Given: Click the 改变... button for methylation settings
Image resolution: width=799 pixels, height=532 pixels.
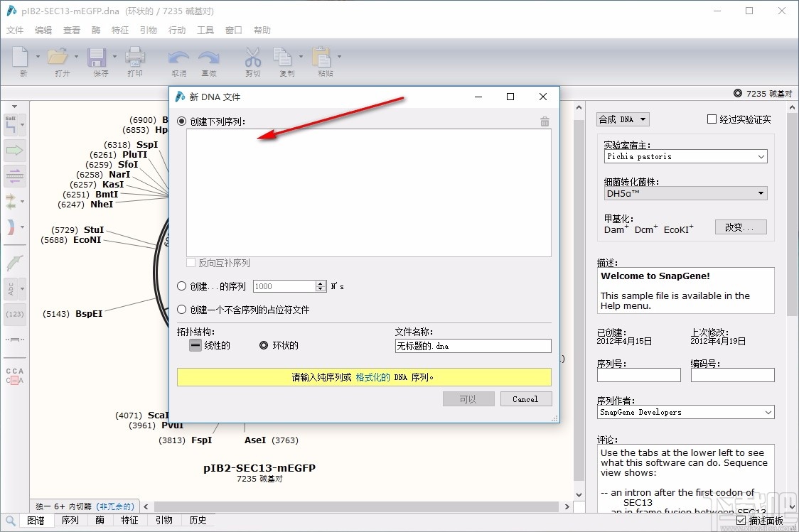Looking at the screenshot, I should [741, 227].
